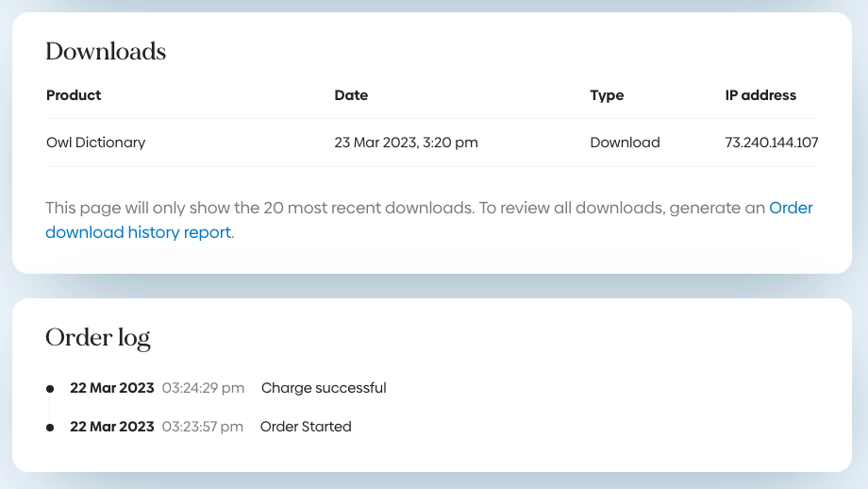Click the date beside Order Started

tap(112, 427)
